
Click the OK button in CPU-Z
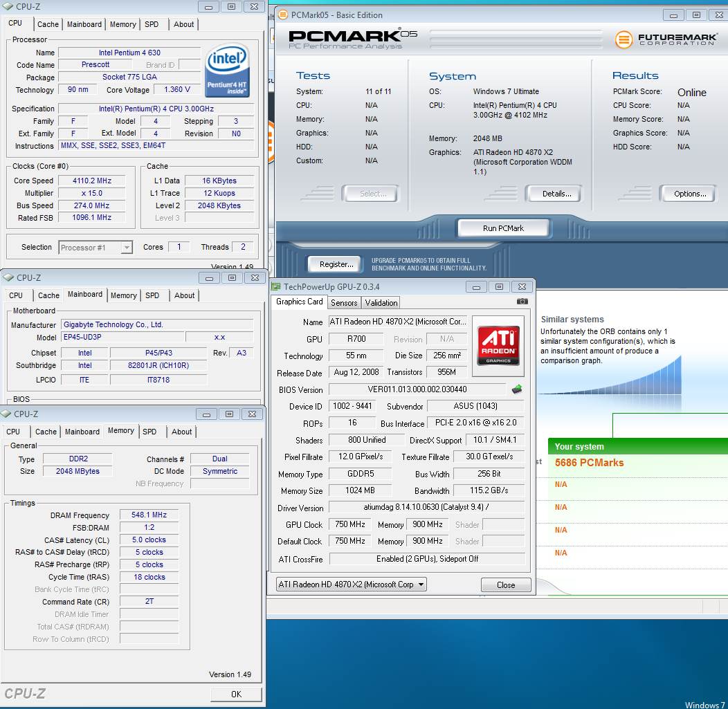pyautogui.click(x=236, y=694)
